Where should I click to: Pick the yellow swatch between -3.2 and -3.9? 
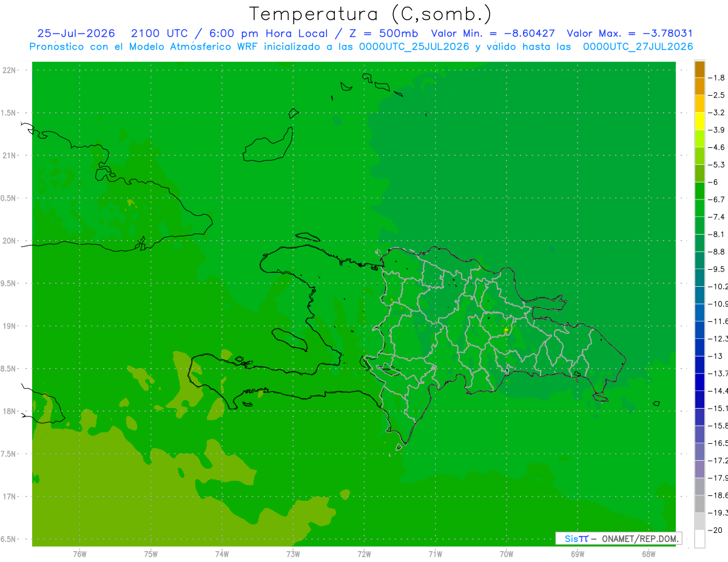coord(699,121)
